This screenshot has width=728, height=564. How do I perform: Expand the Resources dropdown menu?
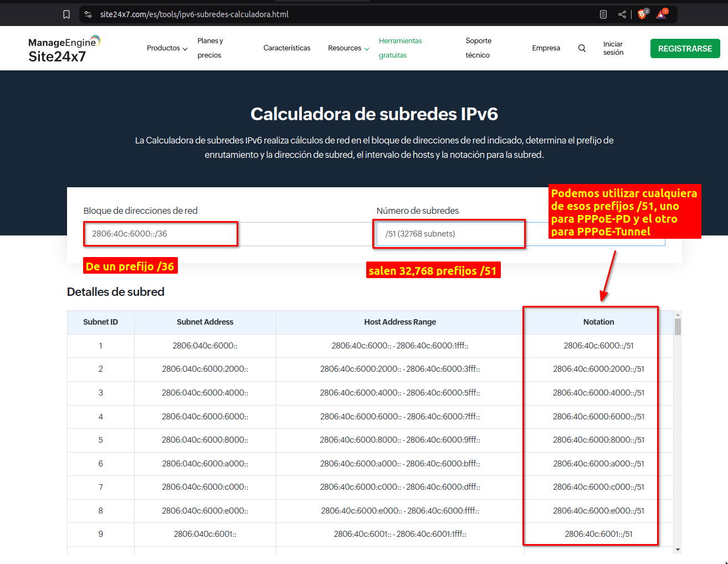348,48
